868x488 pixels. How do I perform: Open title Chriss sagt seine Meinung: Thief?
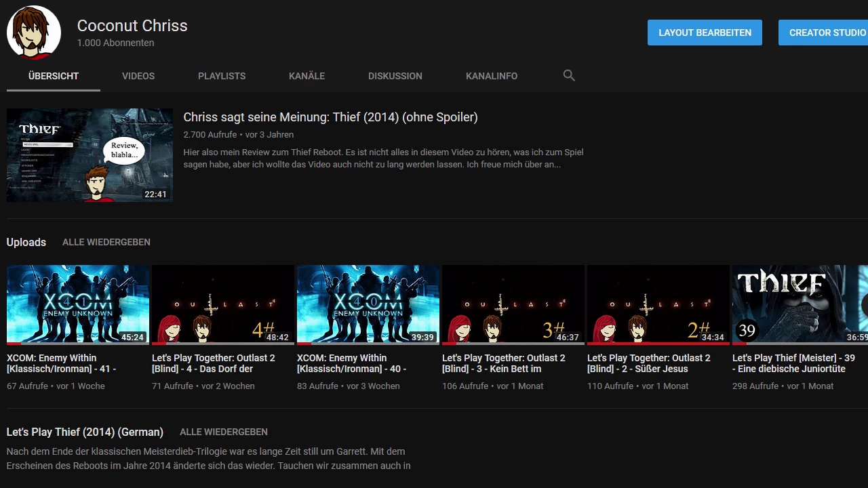pyautogui.click(x=330, y=117)
